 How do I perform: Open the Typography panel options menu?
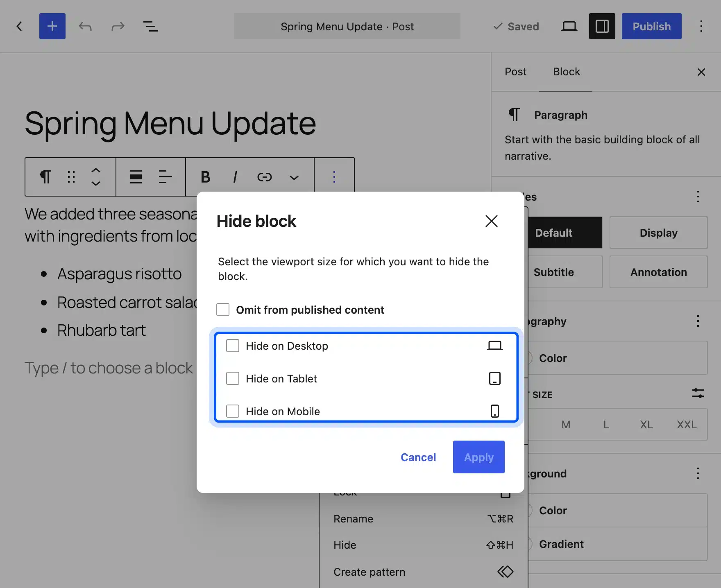tap(698, 321)
